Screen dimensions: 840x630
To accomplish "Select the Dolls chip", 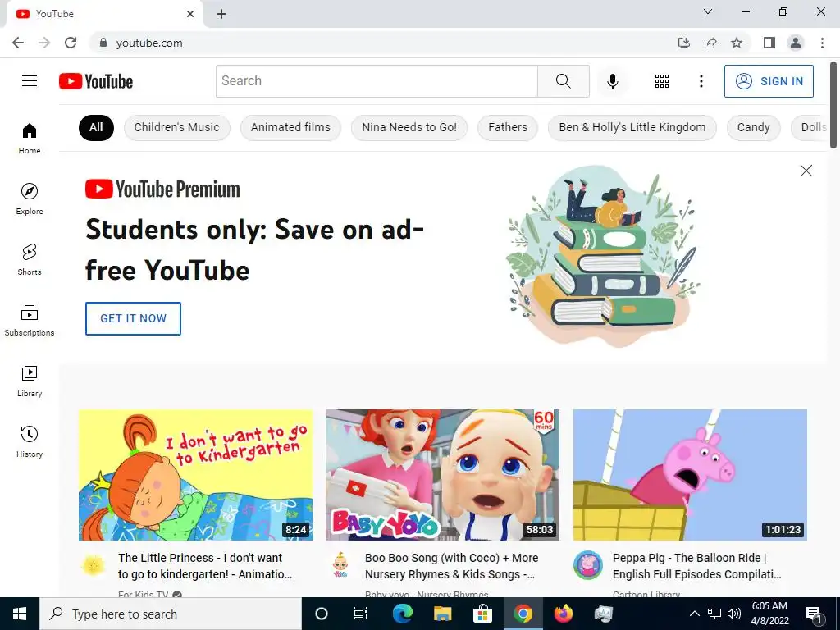I will coord(811,127).
